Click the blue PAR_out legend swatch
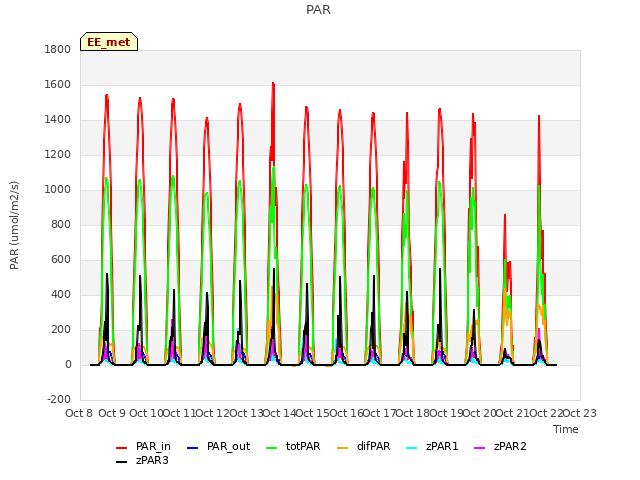The height and width of the screenshot is (480, 640). (x=192, y=448)
